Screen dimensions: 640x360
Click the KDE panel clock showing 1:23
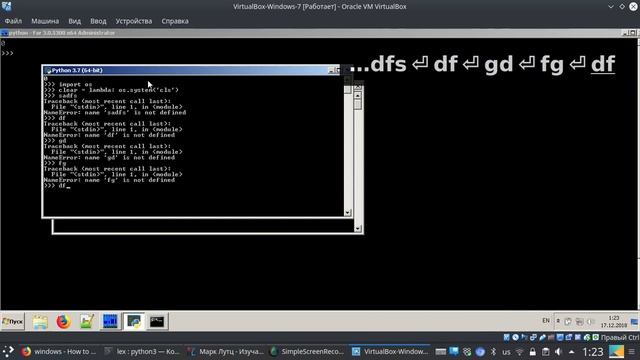(593, 352)
